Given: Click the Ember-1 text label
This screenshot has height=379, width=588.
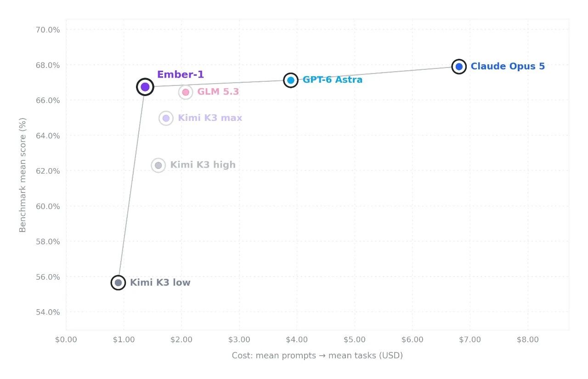Looking at the screenshot, I should 181,75.
